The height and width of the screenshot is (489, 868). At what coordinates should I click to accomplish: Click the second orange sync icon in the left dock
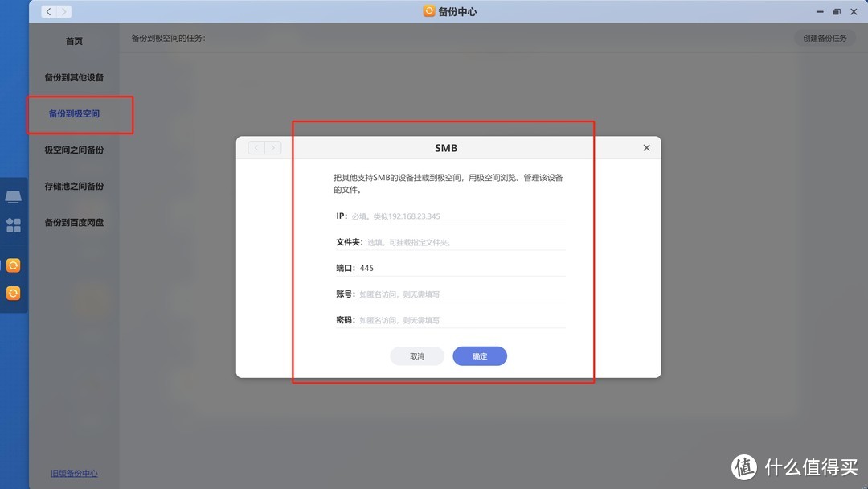click(x=13, y=293)
